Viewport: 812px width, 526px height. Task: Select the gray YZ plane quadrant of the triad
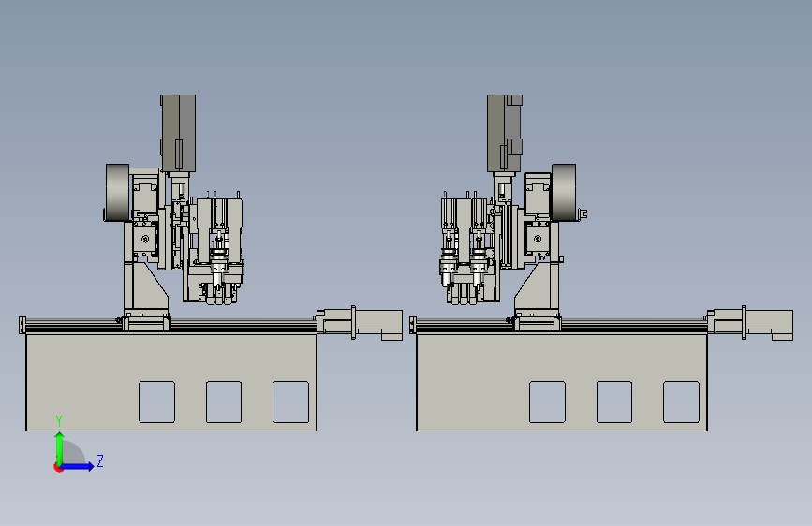(x=74, y=452)
